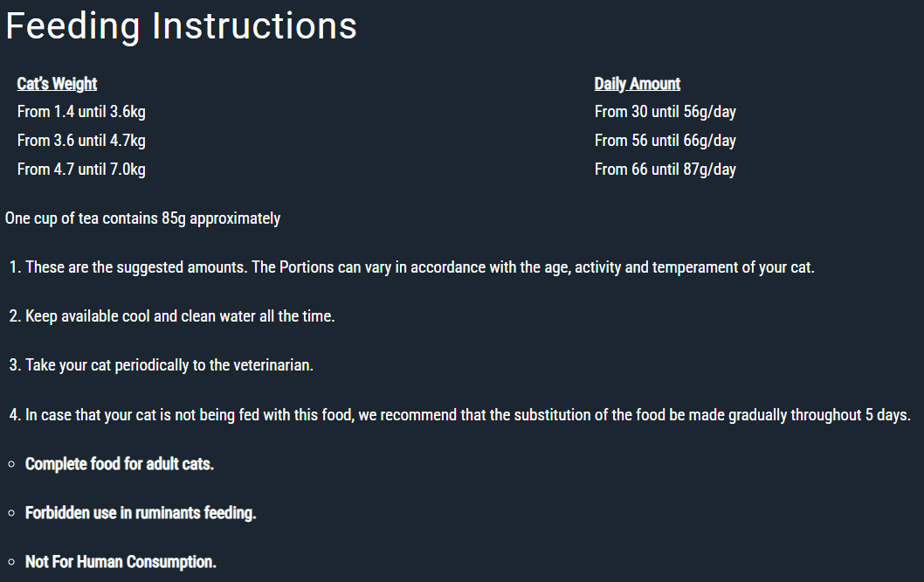Click the From 66 until 87g/day amount
Image resolution: width=924 pixels, height=582 pixels.
(x=665, y=170)
